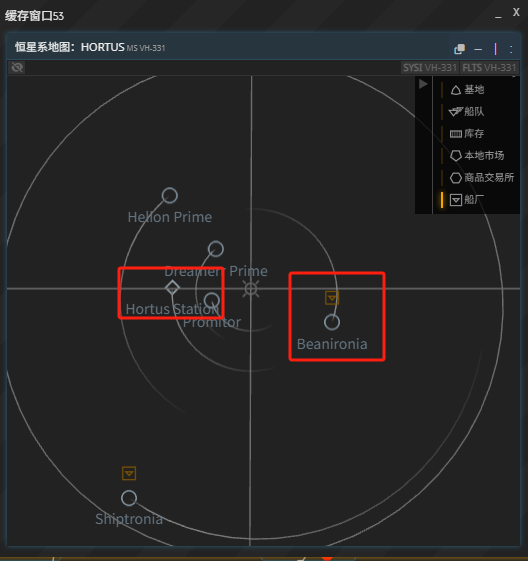Toggle the 商品交易所 (Commodity Exchange) filter
The width and height of the screenshot is (528, 561).
pyautogui.click(x=481, y=178)
